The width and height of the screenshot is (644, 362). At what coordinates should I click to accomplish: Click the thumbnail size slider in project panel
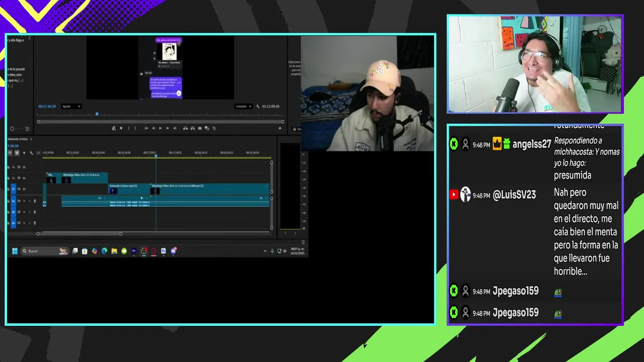click(12, 129)
